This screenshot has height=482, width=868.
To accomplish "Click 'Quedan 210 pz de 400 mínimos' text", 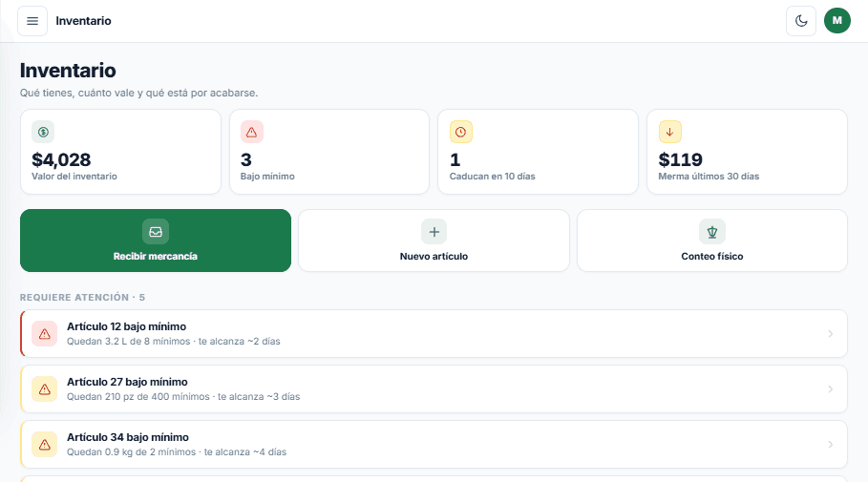I will (138, 397).
